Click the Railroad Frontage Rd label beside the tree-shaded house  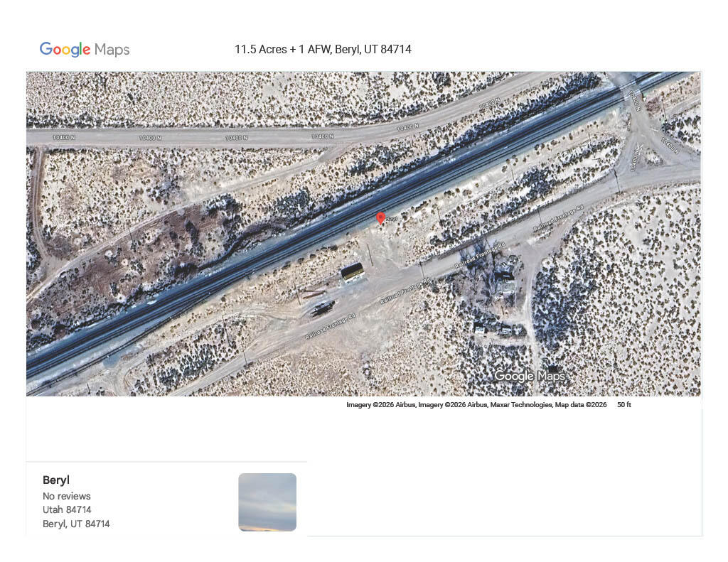(x=480, y=255)
